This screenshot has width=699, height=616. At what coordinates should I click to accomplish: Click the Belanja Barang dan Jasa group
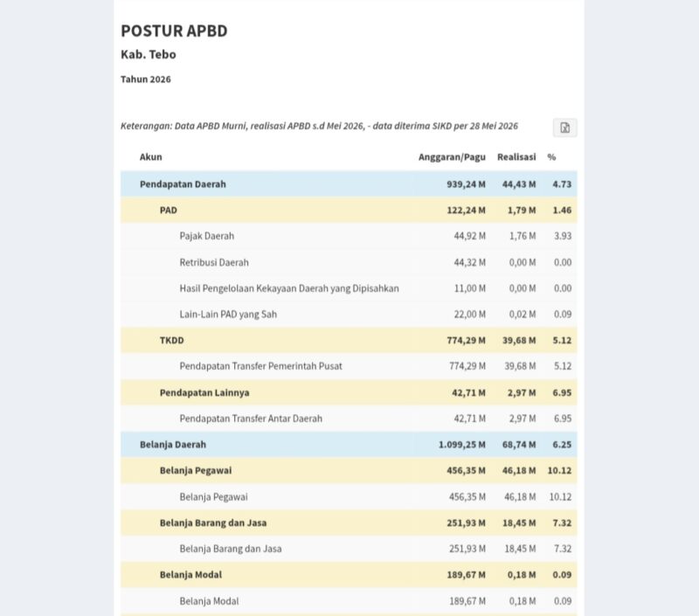(349, 523)
